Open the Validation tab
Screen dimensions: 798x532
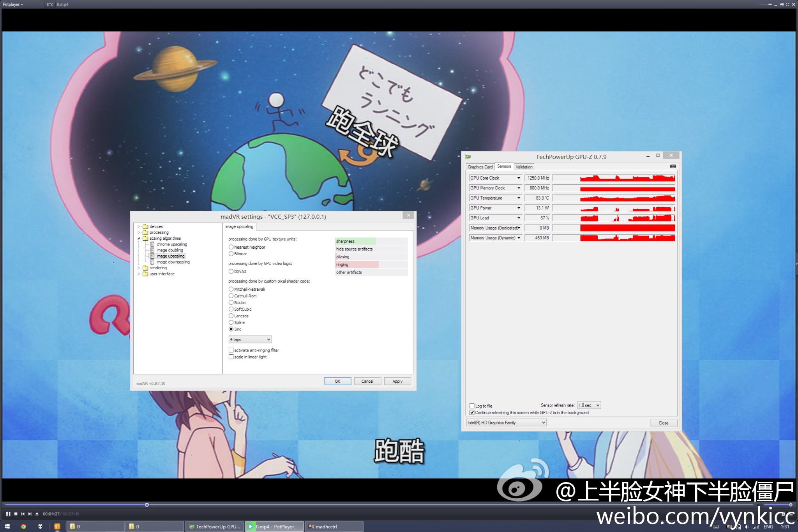click(524, 167)
